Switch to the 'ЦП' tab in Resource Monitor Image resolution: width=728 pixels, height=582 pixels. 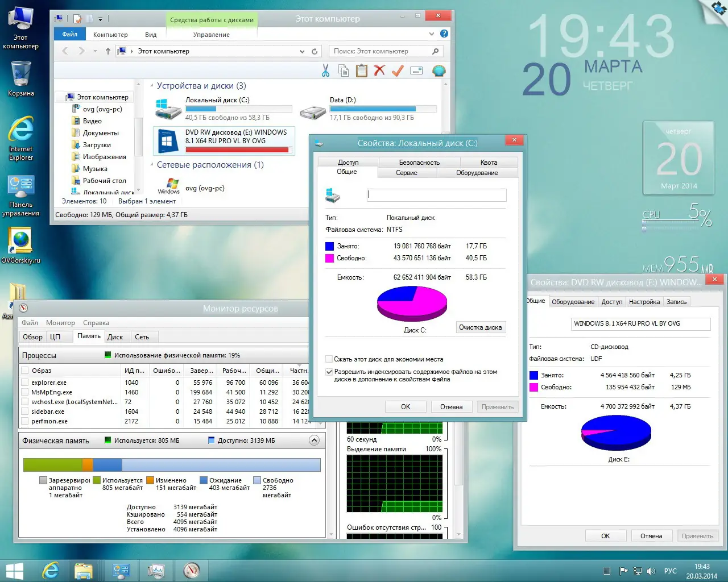tap(55, 337)
